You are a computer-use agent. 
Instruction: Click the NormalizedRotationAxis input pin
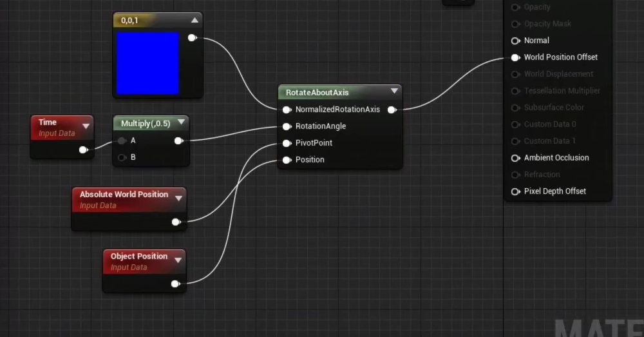[287, 110]
